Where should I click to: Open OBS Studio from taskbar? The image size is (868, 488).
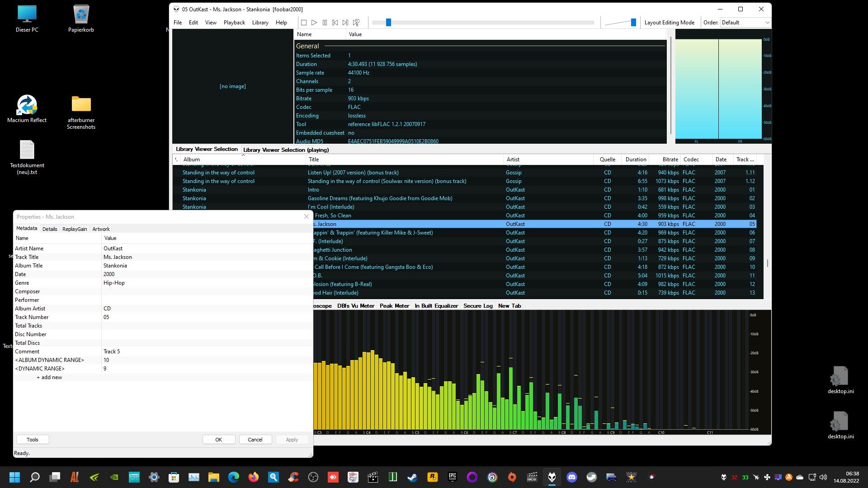pos(313,477)
